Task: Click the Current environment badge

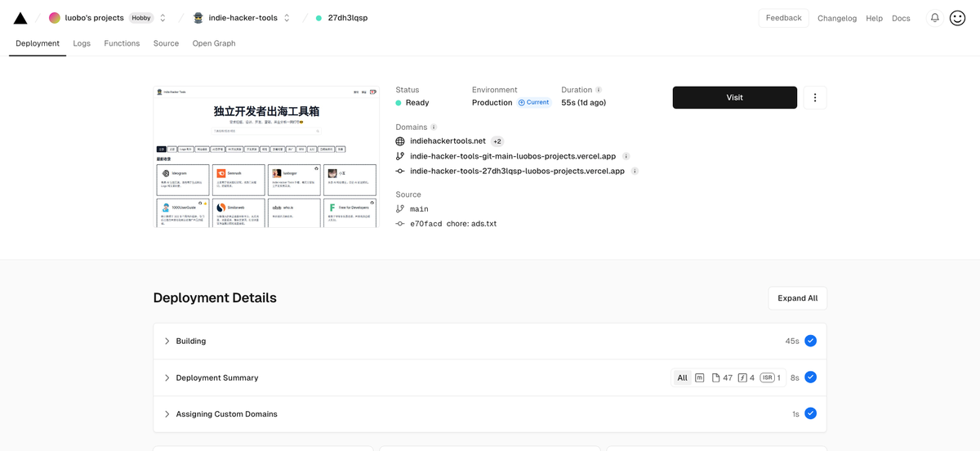Action: pos(533,103)
